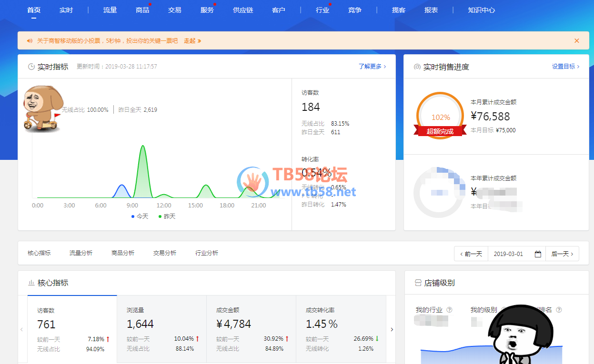Click help question mark next to 我的行业
Image resolution: width=594 pixels, height=364 pixels.
449,310
